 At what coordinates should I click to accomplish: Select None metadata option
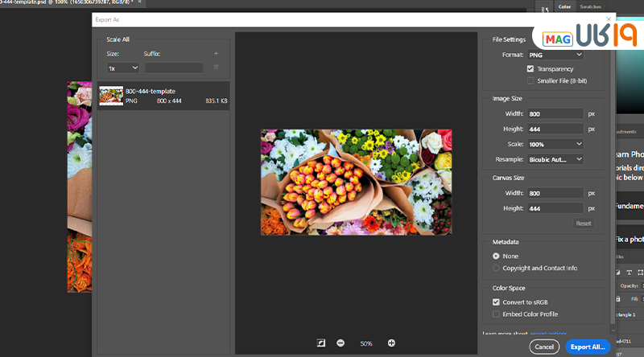tap(496, 256)
